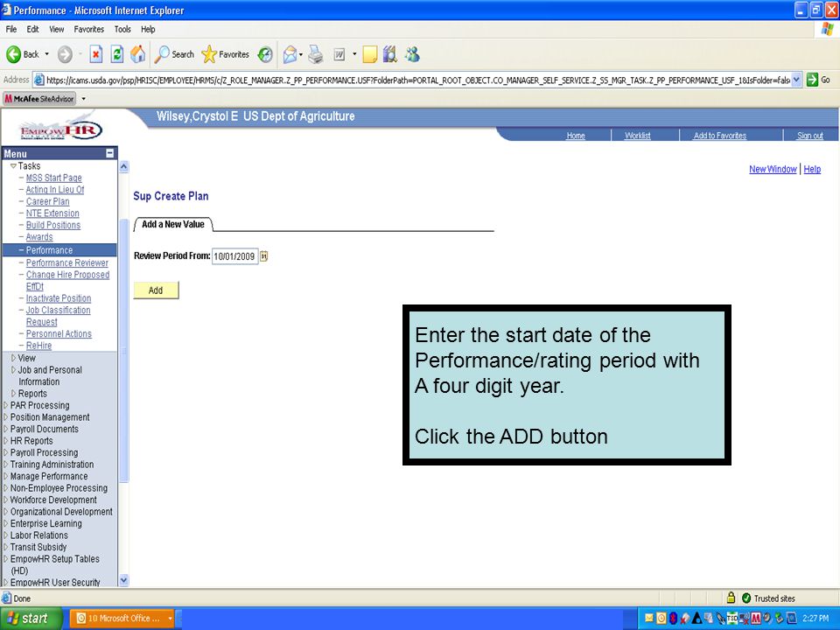
Task: Open the Worklist link
Action: (x=638, y=136)
